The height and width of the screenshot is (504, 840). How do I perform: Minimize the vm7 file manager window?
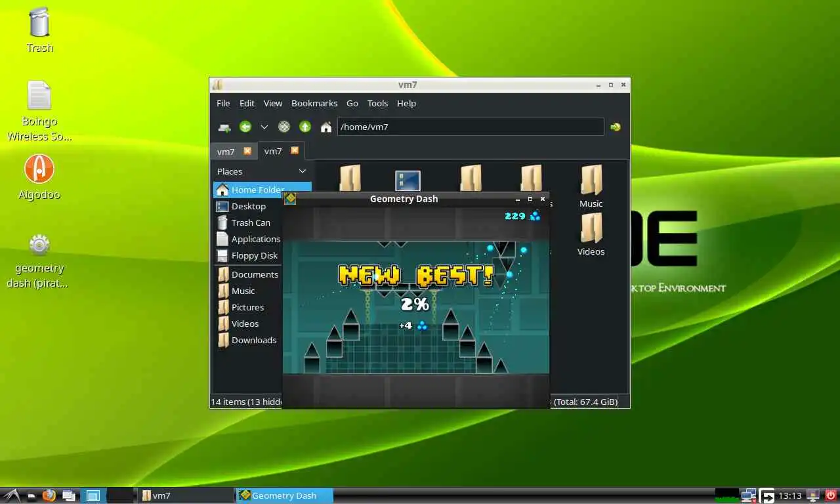pyautogui.click(x=598, y=85)
